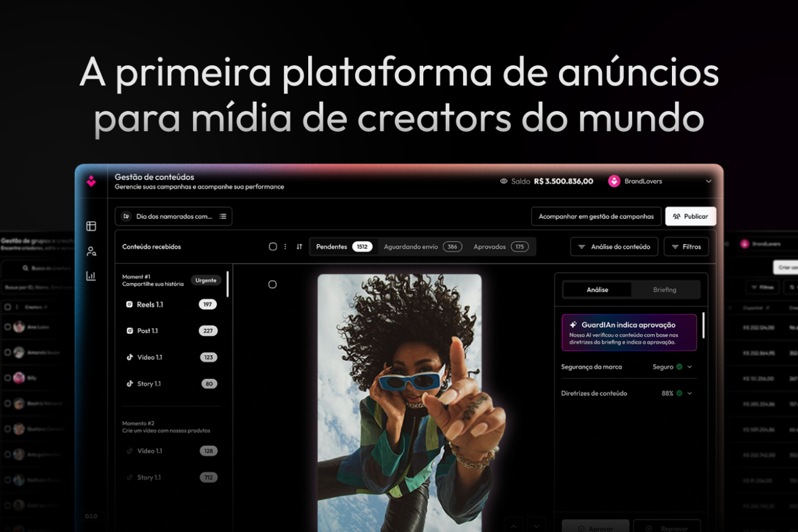The height and width of the screenshot is (532, 798).
Task: Open the three-dot options menu icon
Action: pos(285,247)
